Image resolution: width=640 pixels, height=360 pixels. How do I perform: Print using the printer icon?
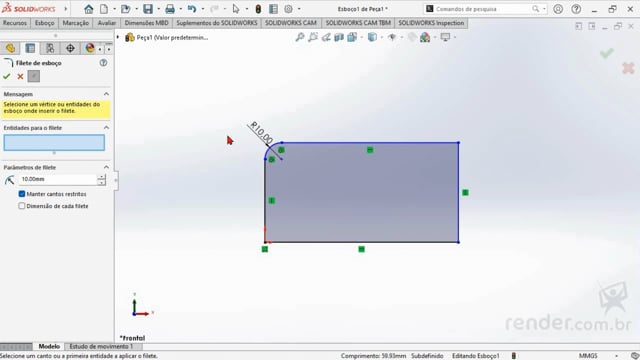pyautogui.click(x=170, y=9)
